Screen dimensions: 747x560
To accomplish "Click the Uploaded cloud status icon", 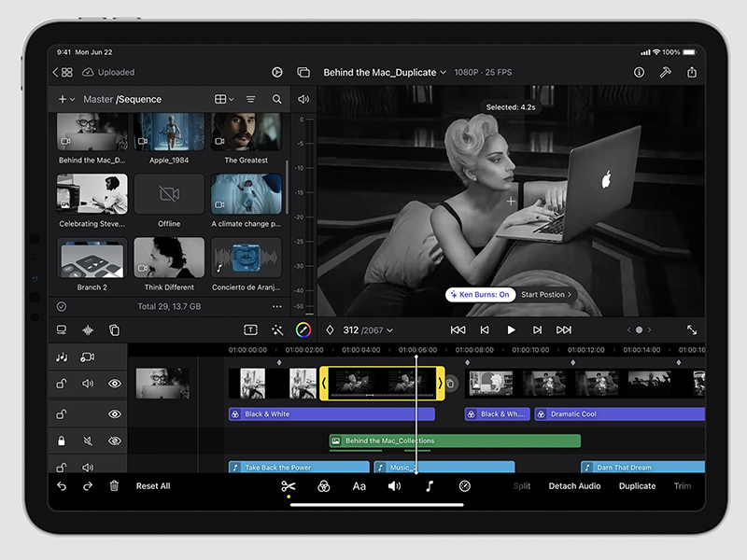I will [x=88, y=73].
